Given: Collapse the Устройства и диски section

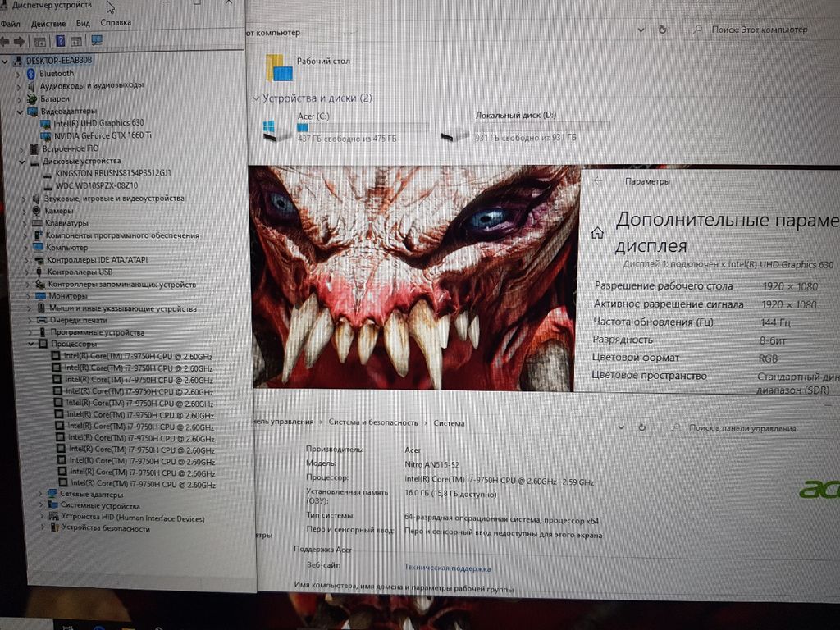Looking at the screenshot, I should pyautogui.click(x=256, y=98).
